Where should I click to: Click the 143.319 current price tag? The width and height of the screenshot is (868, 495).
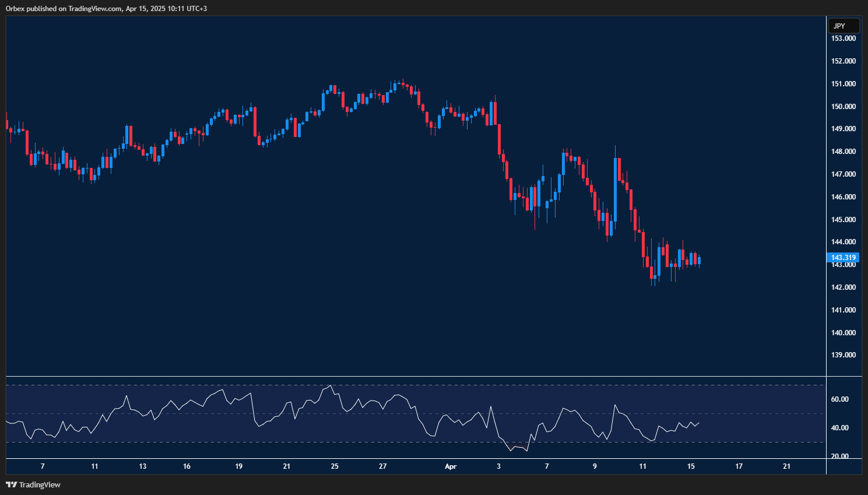[843, 258]
